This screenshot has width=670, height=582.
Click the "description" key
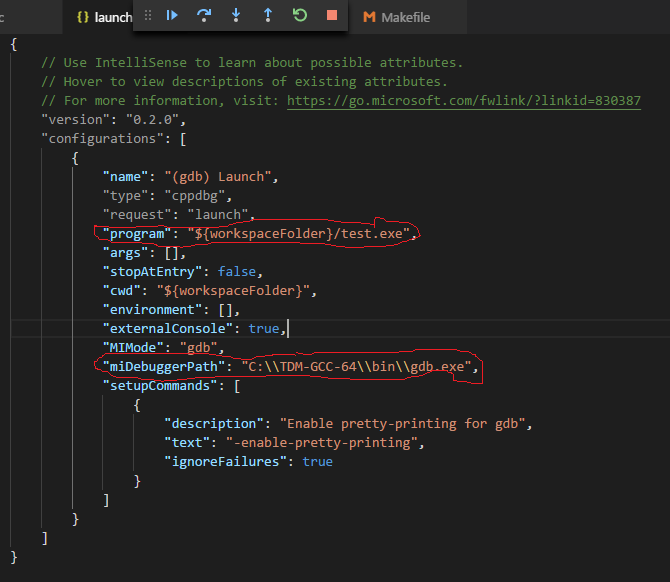(x=214, y=424)
